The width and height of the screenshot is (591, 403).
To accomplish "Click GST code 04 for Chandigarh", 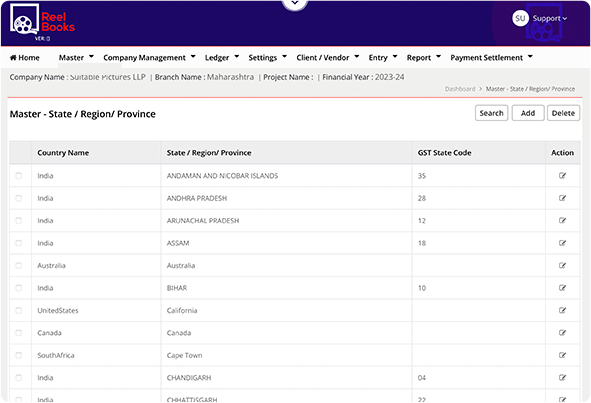I will click(x=422, y=378).
